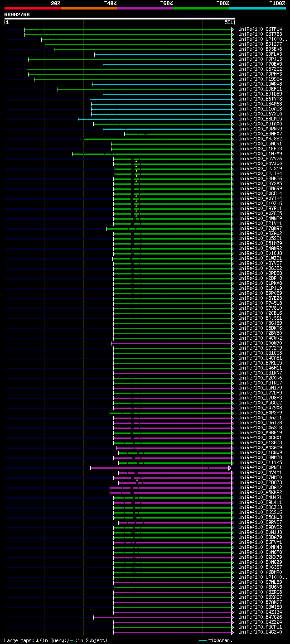Select the UniRef100_B7KLI5 label
Image resolution: width=290 pixels, height=644 pixels.
[261, 363]
